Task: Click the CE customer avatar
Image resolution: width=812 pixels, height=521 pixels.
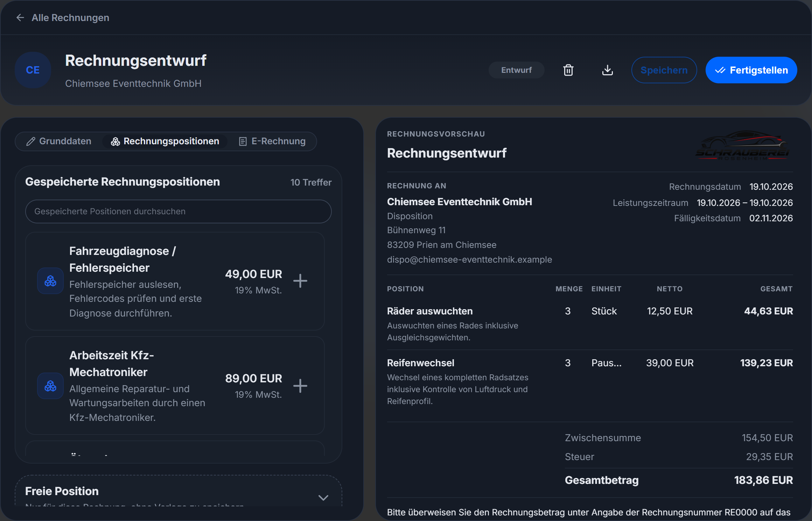Action: coord(33,70)
